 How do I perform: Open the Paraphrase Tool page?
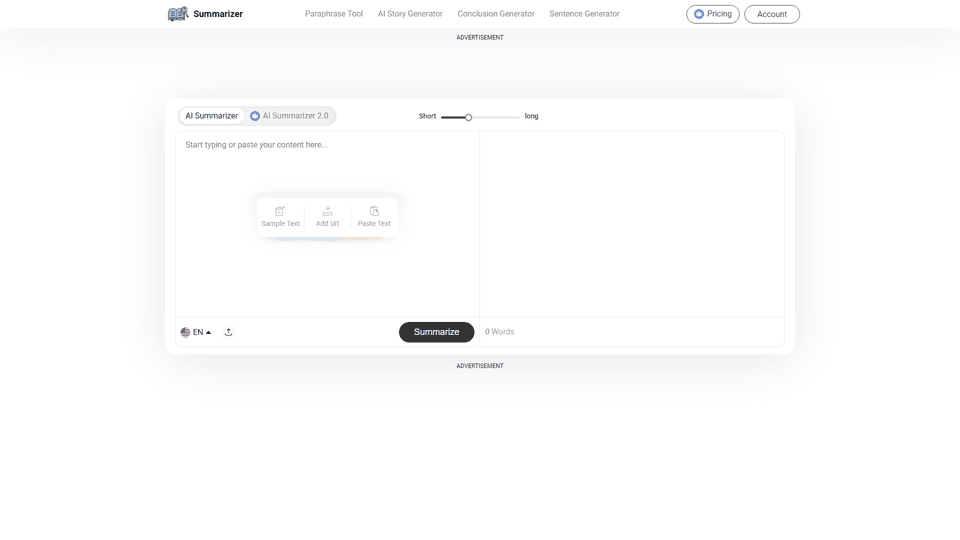pos(334,13)
